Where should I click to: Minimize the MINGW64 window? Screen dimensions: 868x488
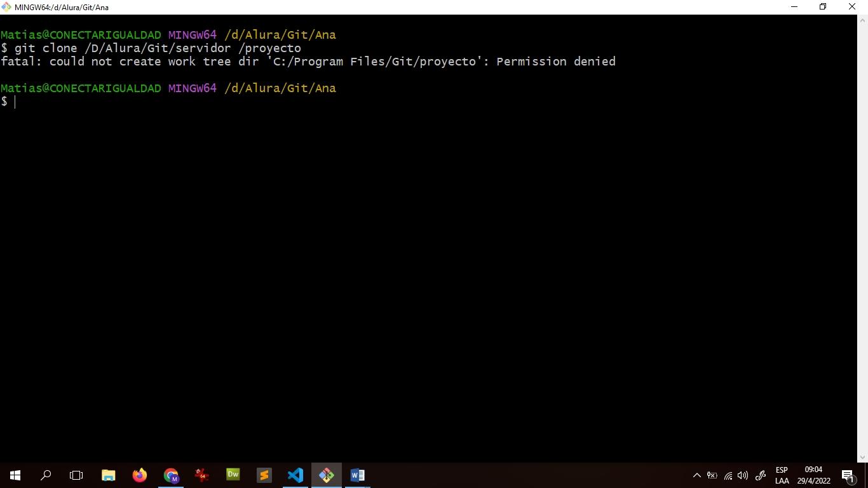point(794,7)
